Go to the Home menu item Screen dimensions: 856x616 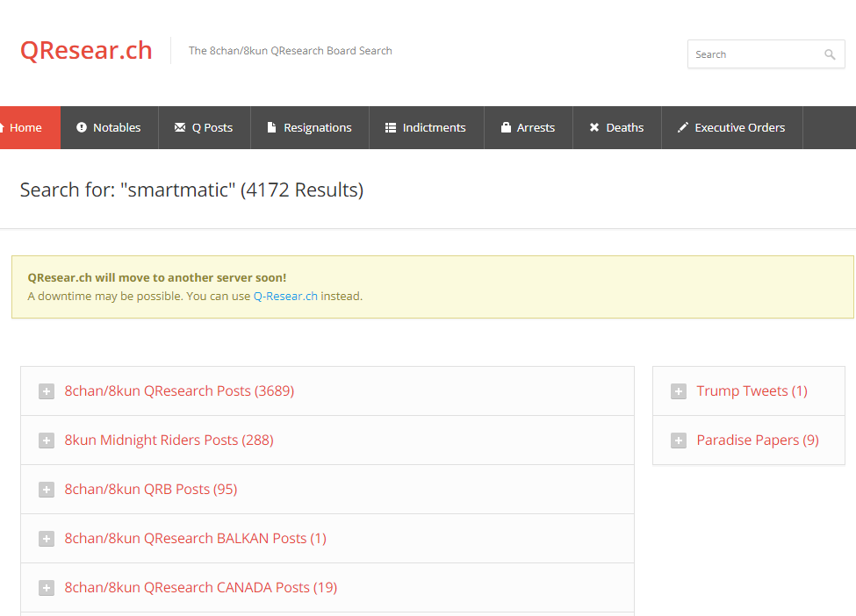click(30, 127)
